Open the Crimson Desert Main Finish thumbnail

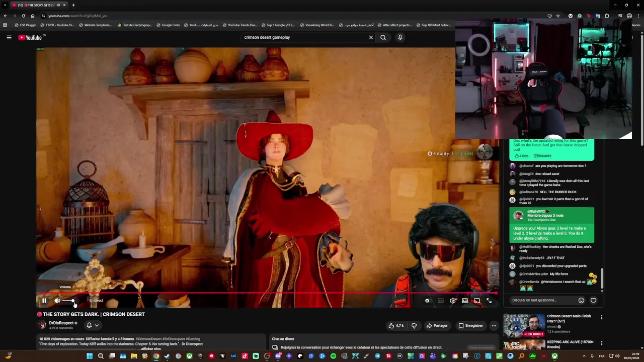(x=524, y=325)
